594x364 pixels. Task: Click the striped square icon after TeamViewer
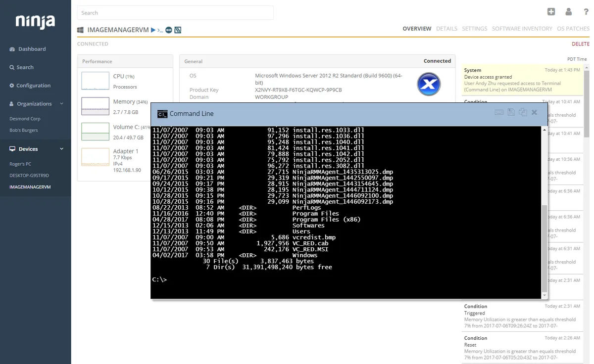point(178,30)
